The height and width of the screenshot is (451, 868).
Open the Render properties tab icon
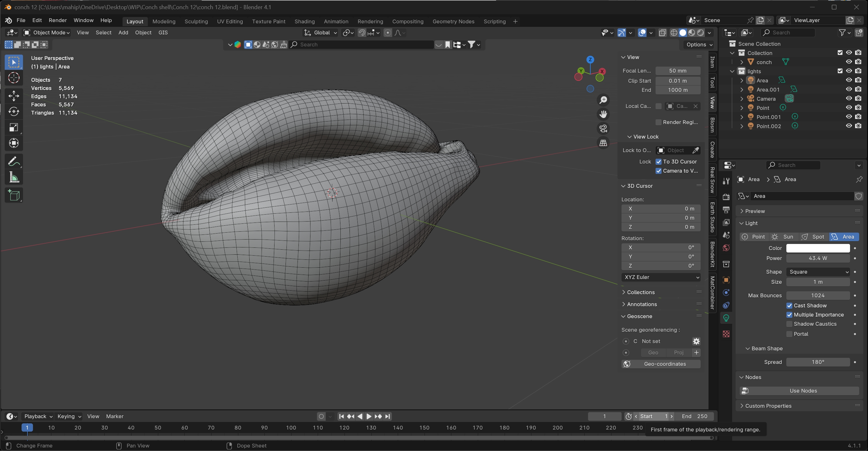pyautogui.click(x=726, y=197)
